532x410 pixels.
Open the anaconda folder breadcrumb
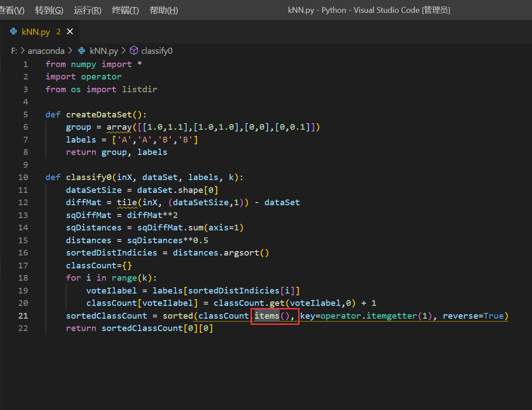(x=46, y=51)
